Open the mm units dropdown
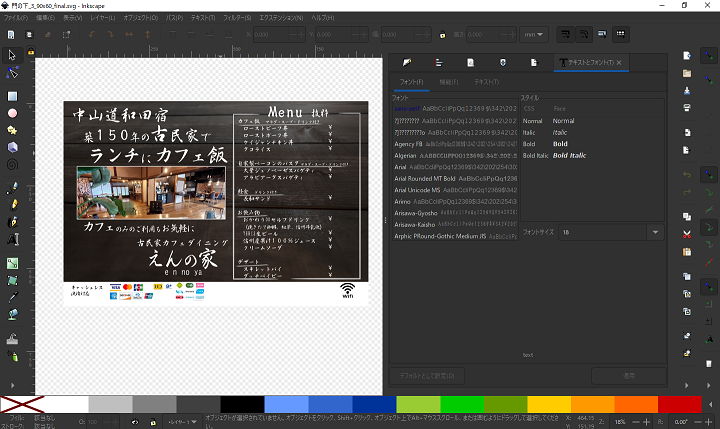 coord(534,34)
